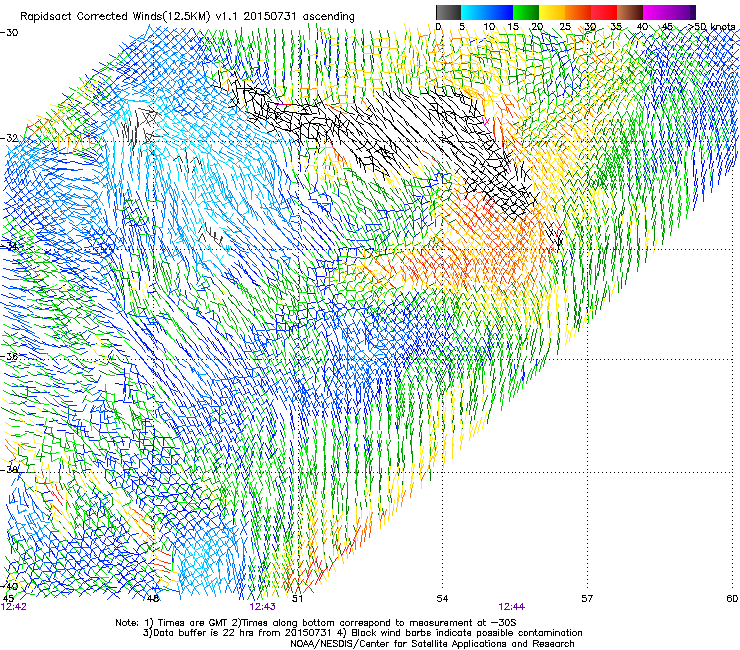Viewport: 740px width, 650px height.
Task: Click the '10' legend scale label
Action: (x=489, y=27)
